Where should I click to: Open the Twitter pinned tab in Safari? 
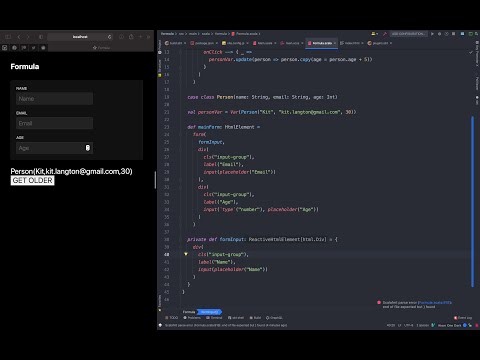[x=33, y=48]
